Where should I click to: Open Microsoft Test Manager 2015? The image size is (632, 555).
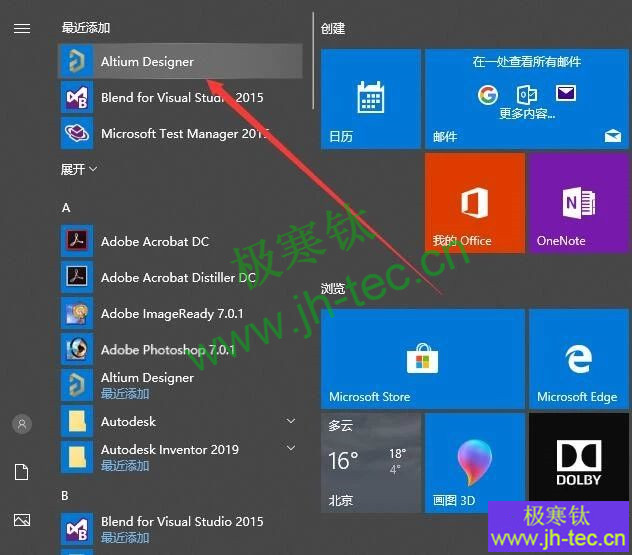click(x=180, y=133)
